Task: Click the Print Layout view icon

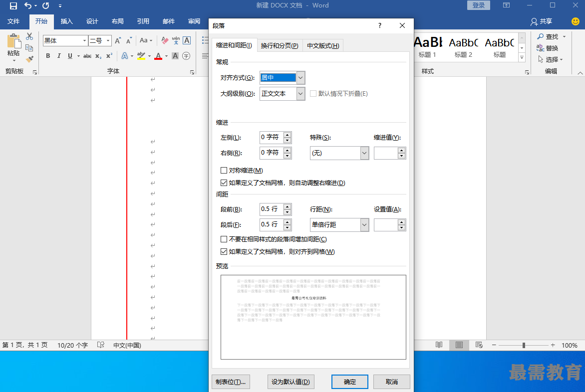Action: click(x=459, y=345)
